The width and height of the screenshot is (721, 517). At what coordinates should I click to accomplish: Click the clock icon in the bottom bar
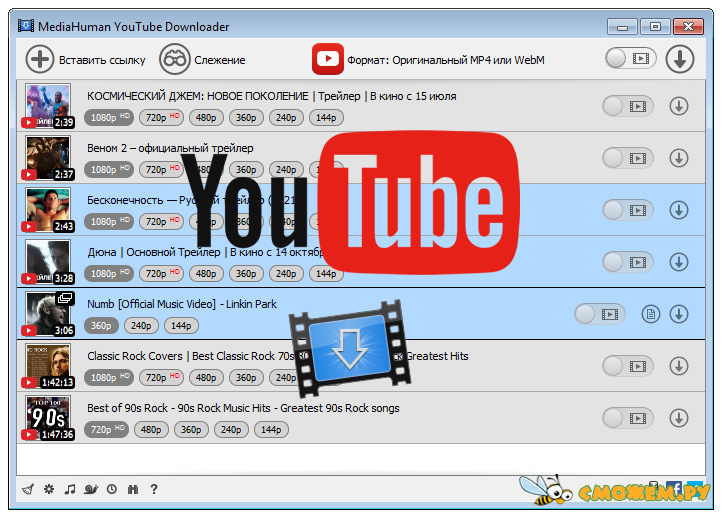(x=112, y=489)
